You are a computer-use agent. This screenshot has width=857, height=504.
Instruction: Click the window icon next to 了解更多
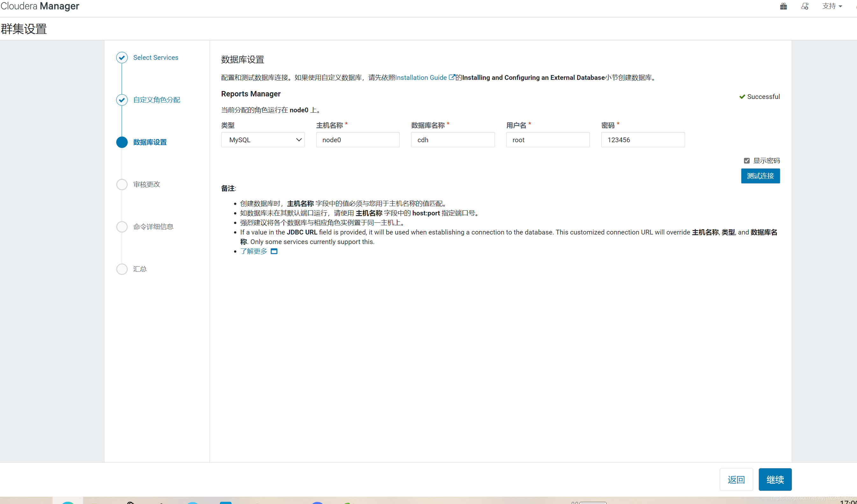tap(274, 251)
